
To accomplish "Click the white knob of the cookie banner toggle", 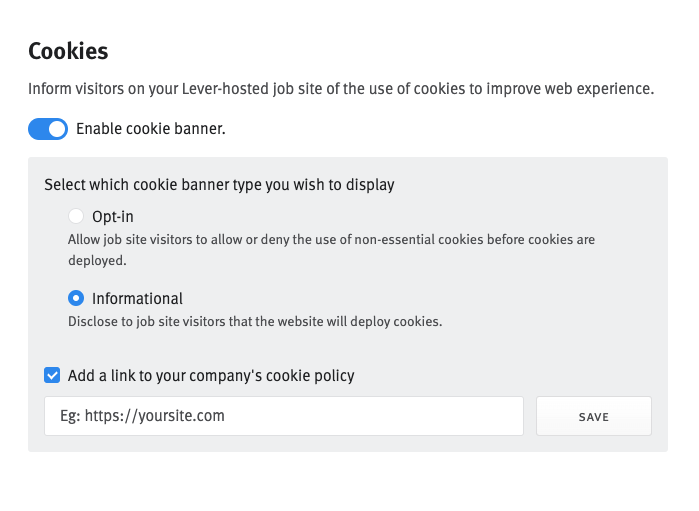I will (x=57, y=129).
